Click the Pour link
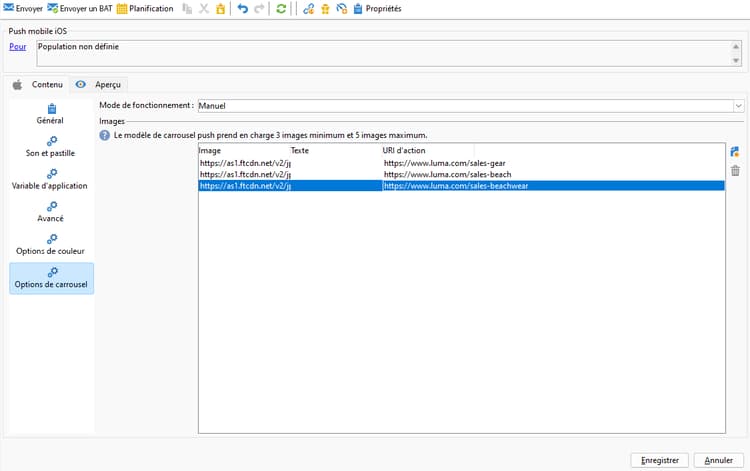Screen dimensions: 750x471 click(17, 46)
